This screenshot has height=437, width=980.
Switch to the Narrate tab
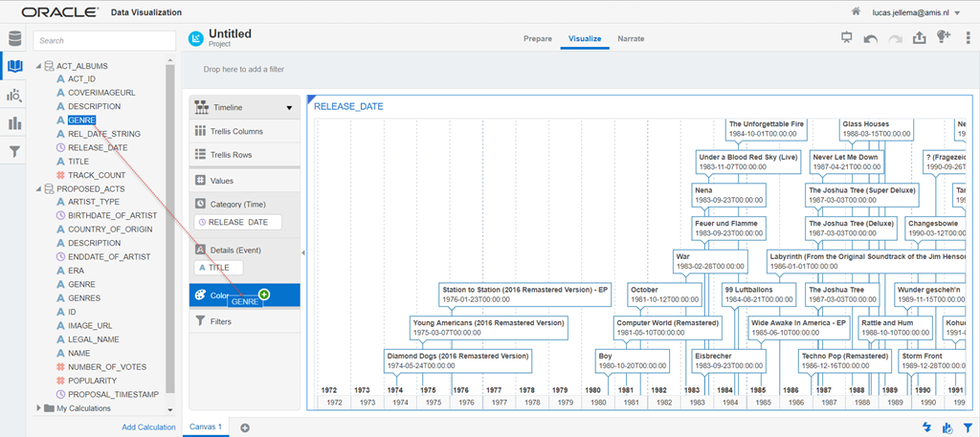[630, 39]
